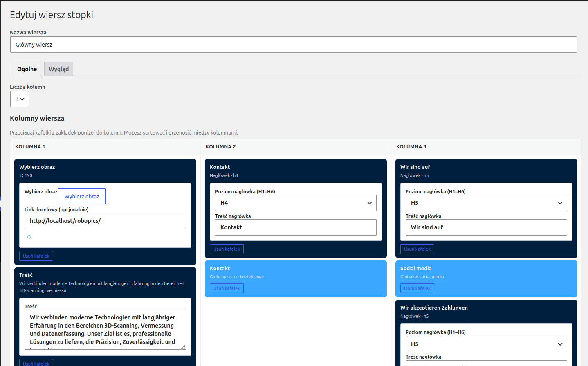The width and height of the screenshot is (588, 366).
Task: Click the ID 190 label
Action: pyautogui.click(x=26, y=175)
